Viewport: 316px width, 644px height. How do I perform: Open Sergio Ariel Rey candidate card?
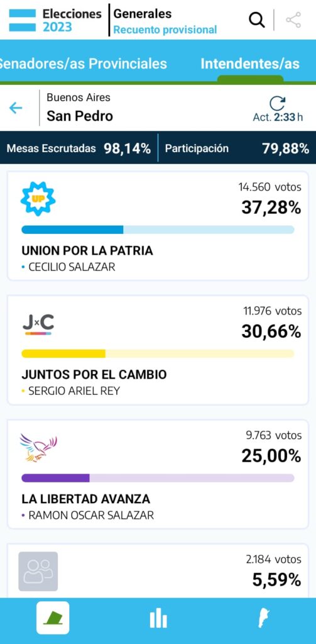(158, 350)
